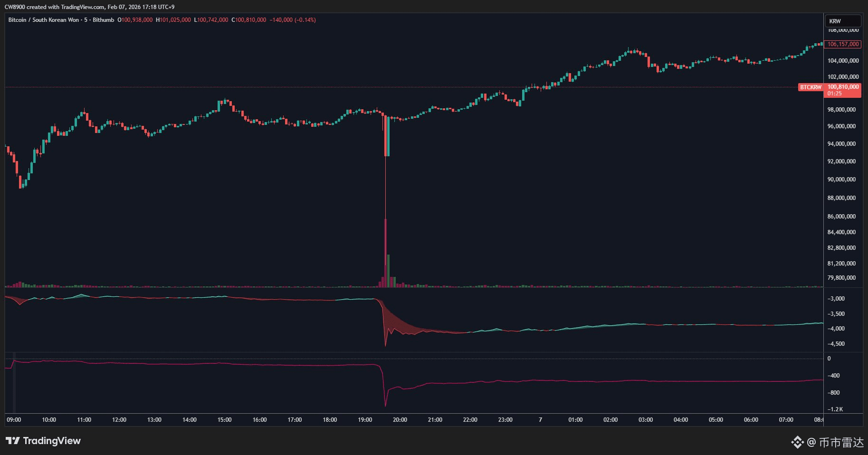The height and width of the screenshot is (455, 868).
Task: Click the largest red volume spike bar
Action: click(x=385, y=253)
